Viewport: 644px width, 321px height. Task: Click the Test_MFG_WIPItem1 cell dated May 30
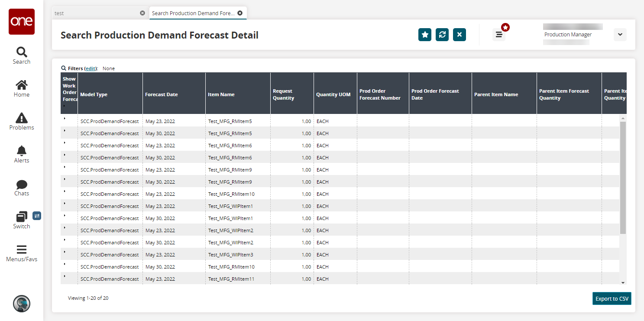point(238,218)
